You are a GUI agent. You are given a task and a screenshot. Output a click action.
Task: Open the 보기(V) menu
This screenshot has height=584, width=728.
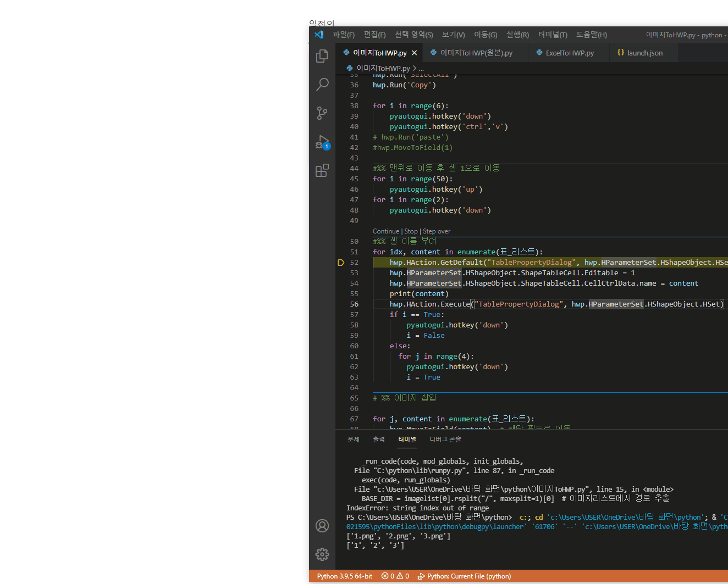coord(454,35)
